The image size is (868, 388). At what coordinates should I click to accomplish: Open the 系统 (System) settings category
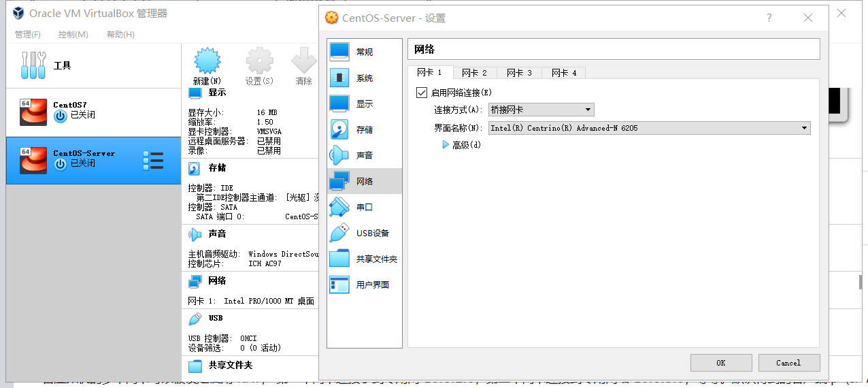[363, 78]
